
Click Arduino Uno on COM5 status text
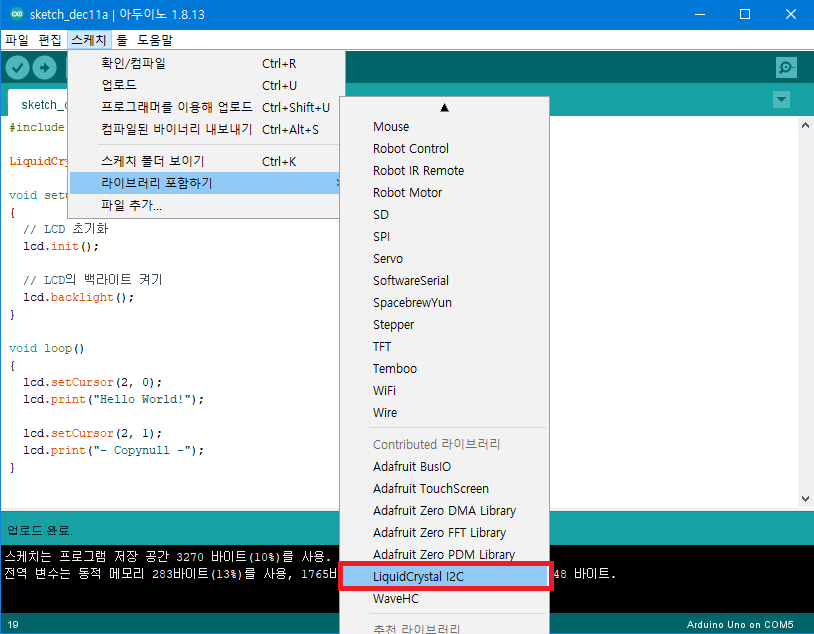(x=740, y=624)
